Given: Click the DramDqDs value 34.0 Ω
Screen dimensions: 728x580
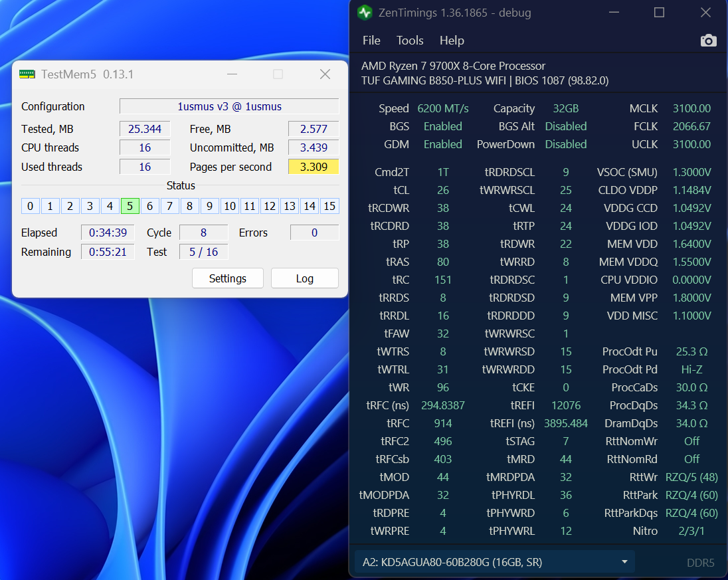Looking at the screenshot, I should (x=691, y=423).
